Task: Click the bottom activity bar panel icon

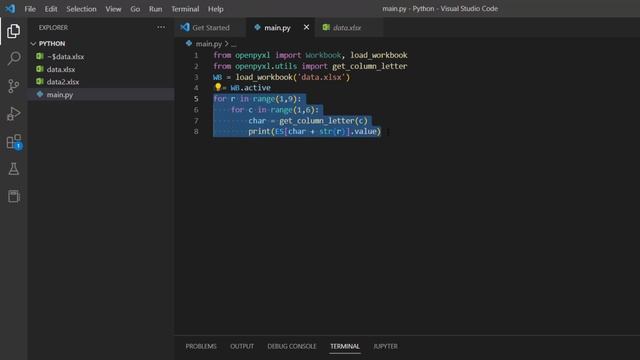Action: [13, 196]
